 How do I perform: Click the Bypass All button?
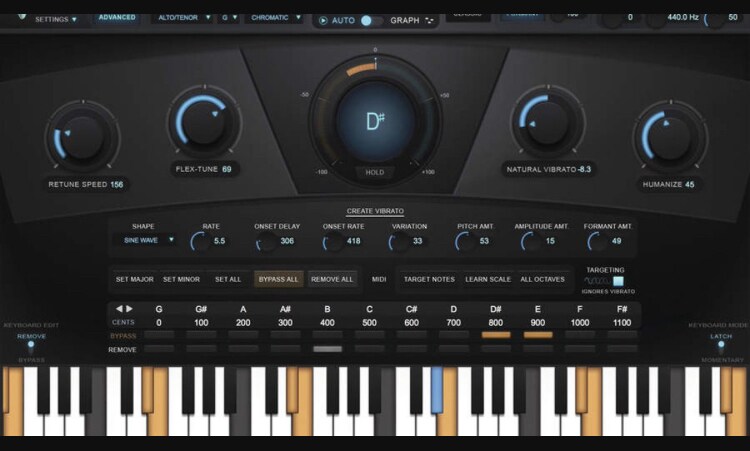[x=278, y=279]
